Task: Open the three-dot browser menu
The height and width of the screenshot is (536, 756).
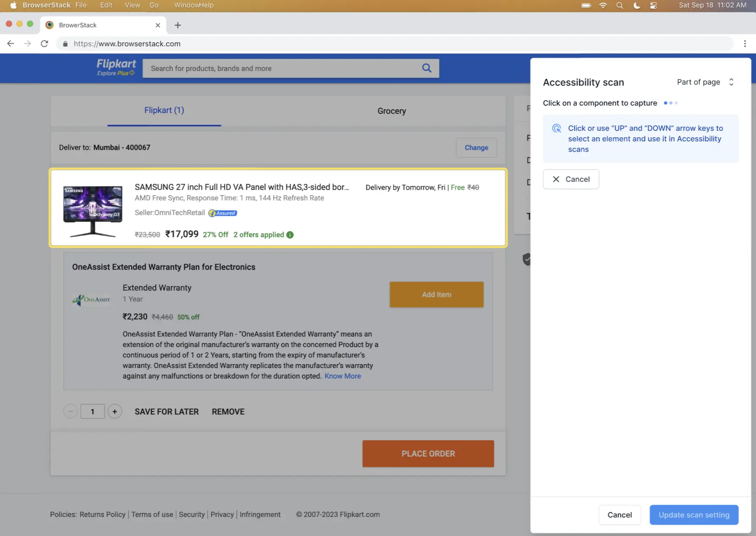Action: tap(745, 44)
